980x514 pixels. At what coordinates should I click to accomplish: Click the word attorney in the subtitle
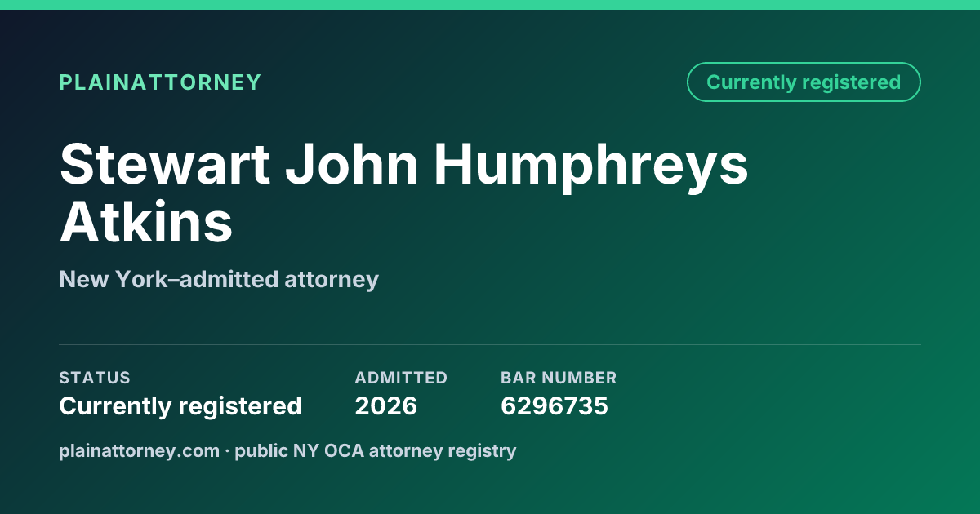point(332,281)
